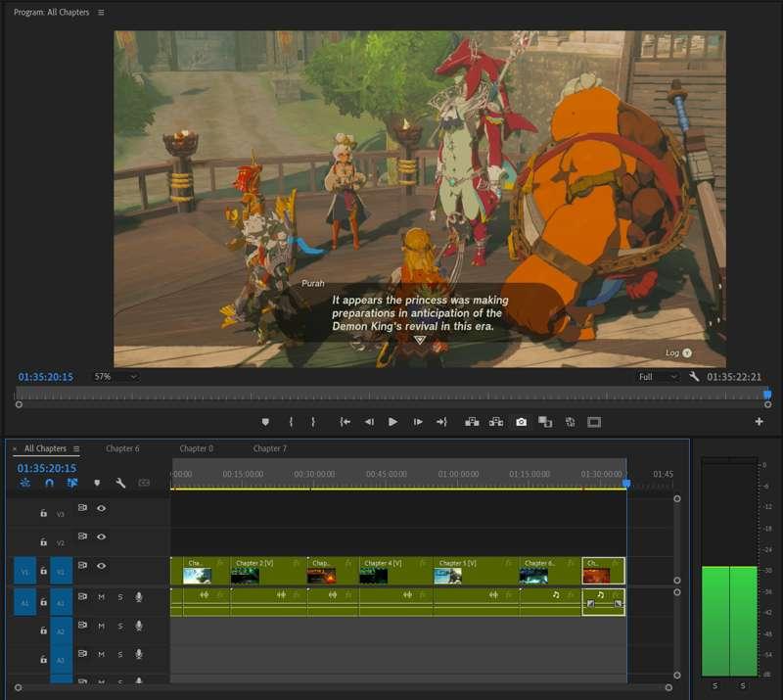The height and width of the screenshot is (700, 783).
Task: Play the All Chapters sequence
Action: coord(393,422)
